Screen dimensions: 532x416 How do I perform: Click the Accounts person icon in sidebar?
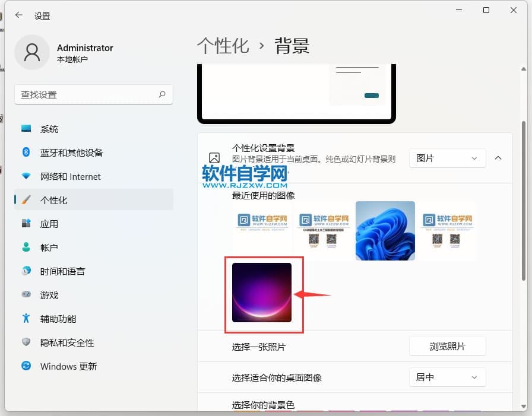26,247
